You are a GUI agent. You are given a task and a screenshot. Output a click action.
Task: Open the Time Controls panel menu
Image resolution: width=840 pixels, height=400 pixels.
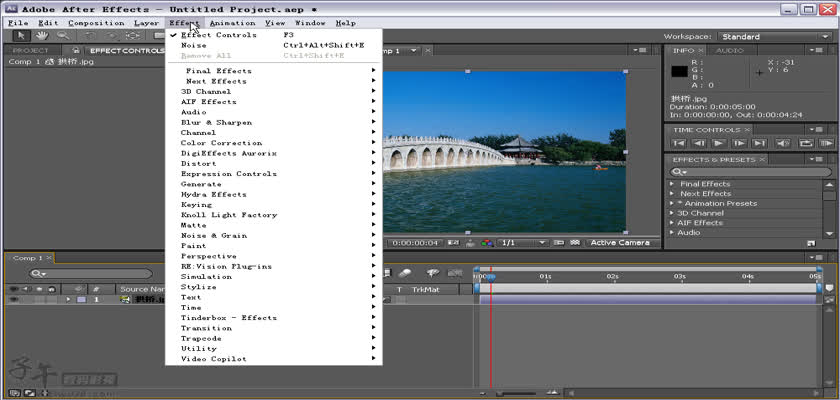pyautogui.click(x=815, y=130)
